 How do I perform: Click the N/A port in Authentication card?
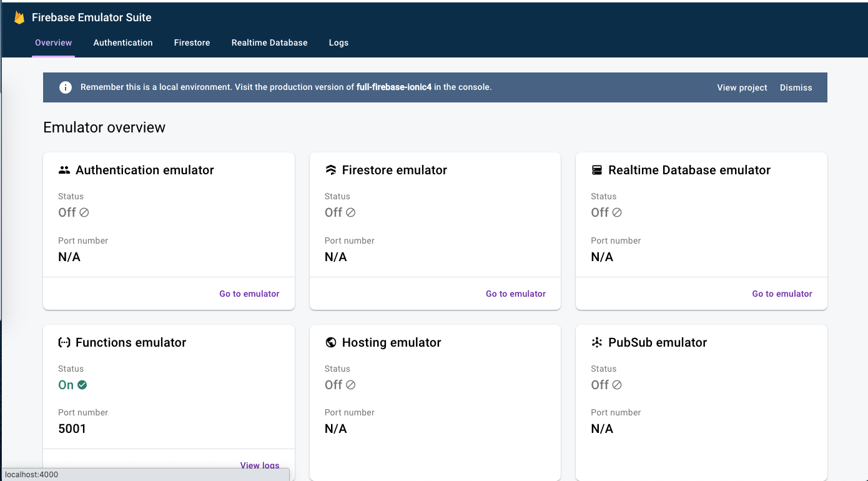tap(69, 257)
